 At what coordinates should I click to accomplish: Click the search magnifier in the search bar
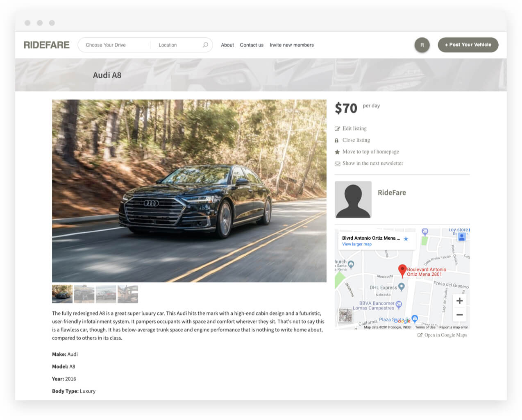pyautogui.click(x=205, y=45)
